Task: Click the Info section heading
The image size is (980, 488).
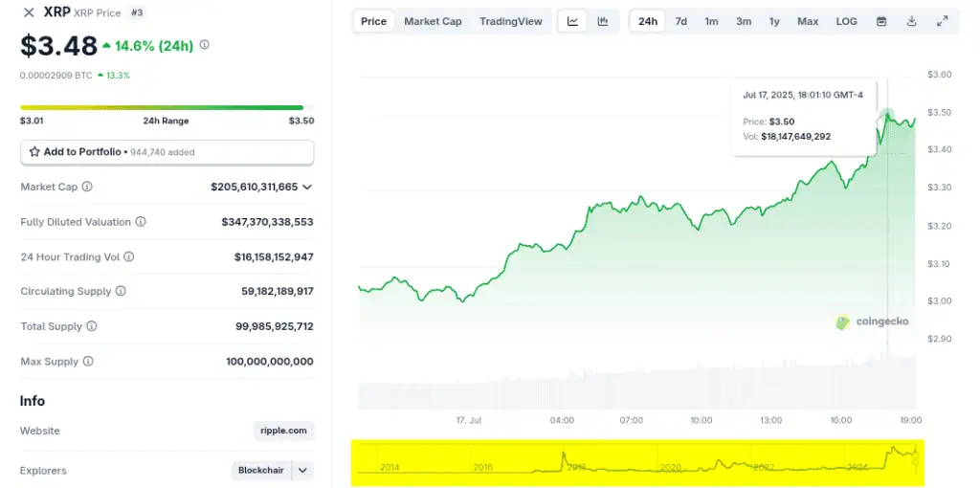Action: [x=33, y=401]
